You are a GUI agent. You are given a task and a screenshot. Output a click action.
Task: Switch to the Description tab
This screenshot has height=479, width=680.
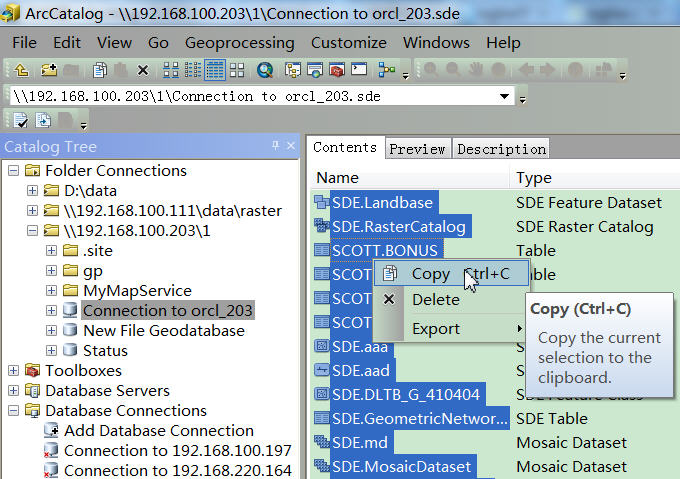[x=501, y=149]
